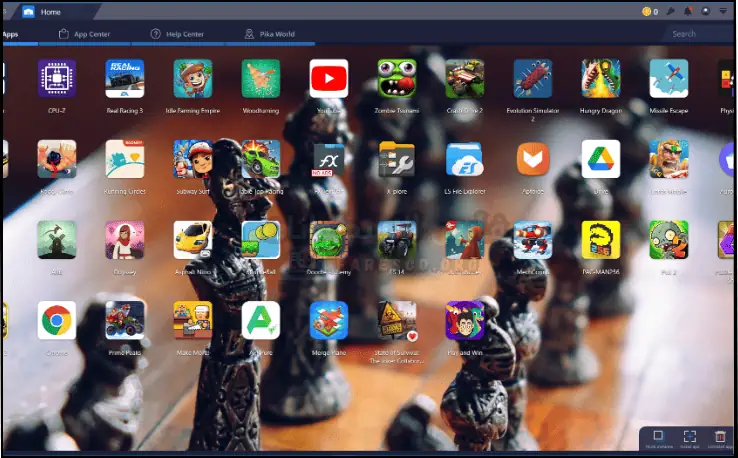738x458 pixels.
Task: Go to the Pika World tab
Action: click(270, 34)
